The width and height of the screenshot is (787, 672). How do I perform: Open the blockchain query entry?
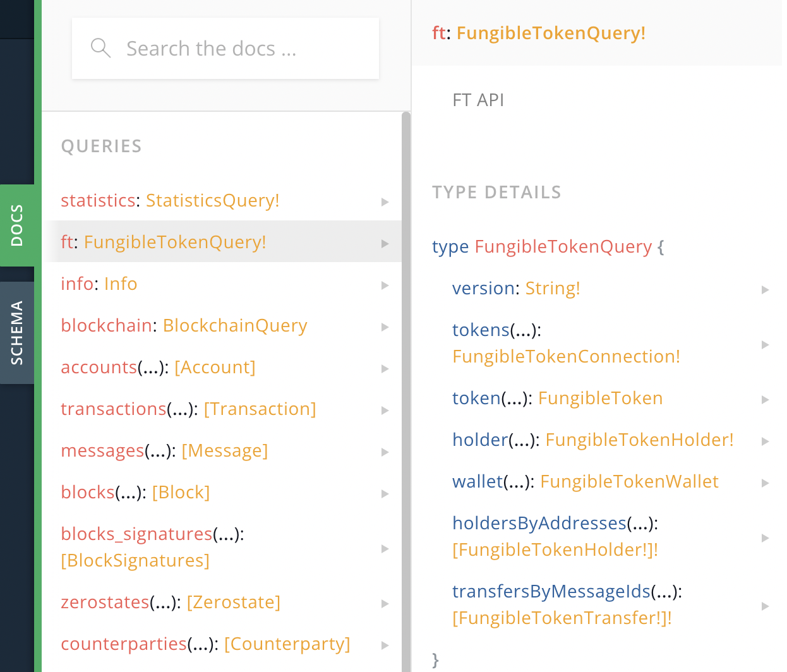pyautogui.click(x=184, y=326)
